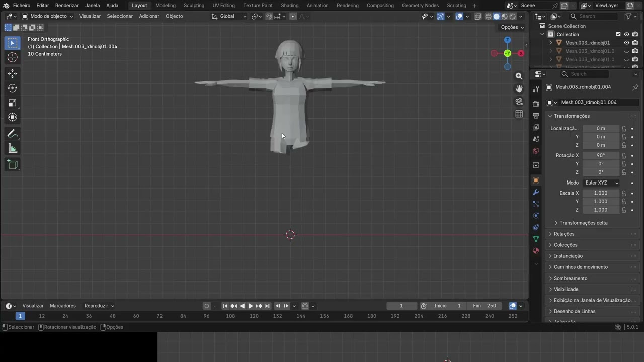Toggle viewport gizmos button
Viewport: 644px width, 362px height.
coord(440,16)
